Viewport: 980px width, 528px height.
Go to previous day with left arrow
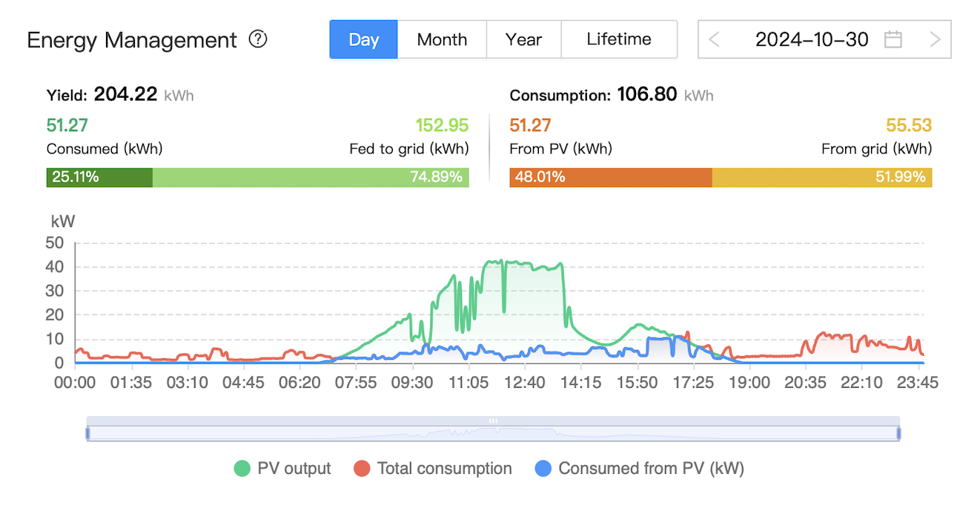(714, 39)
